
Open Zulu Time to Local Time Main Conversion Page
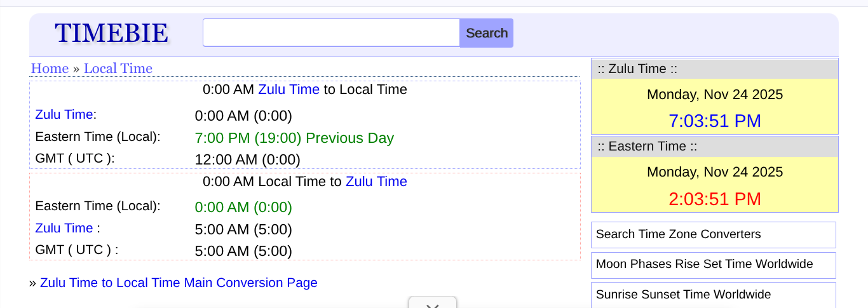(179, 283)
